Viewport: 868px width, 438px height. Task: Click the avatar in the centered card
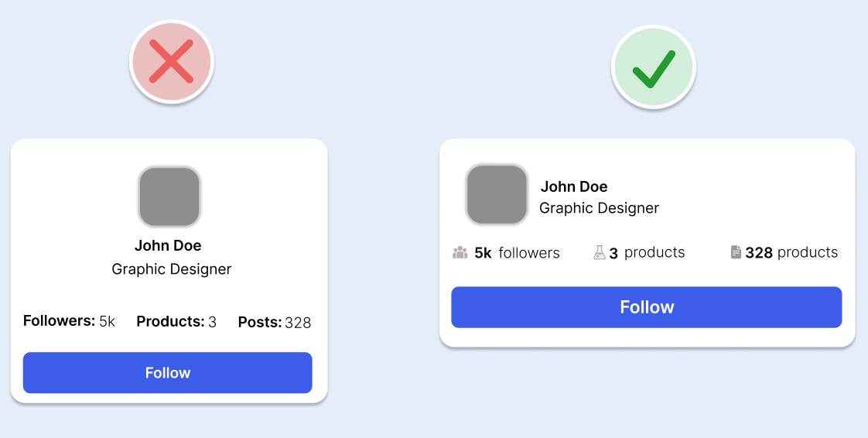(169, 197)
